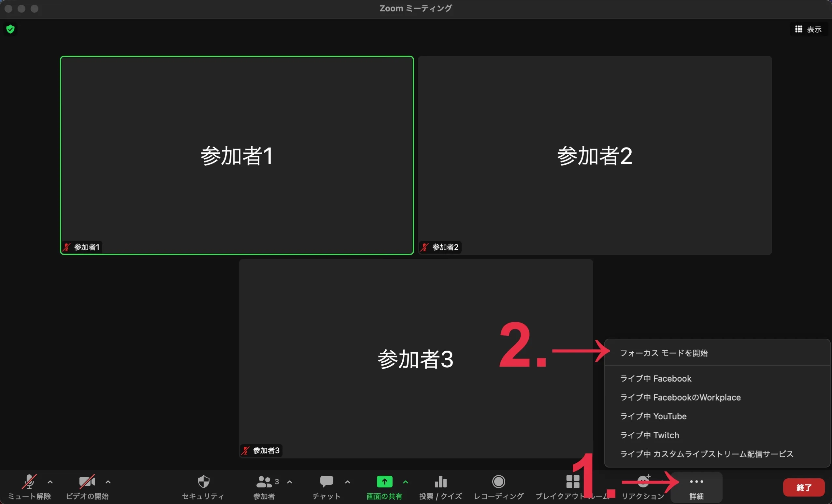Open the Breakout Rooms grid icon
The height and width of the screenshot is (504, 832).
tap(573, 482)
